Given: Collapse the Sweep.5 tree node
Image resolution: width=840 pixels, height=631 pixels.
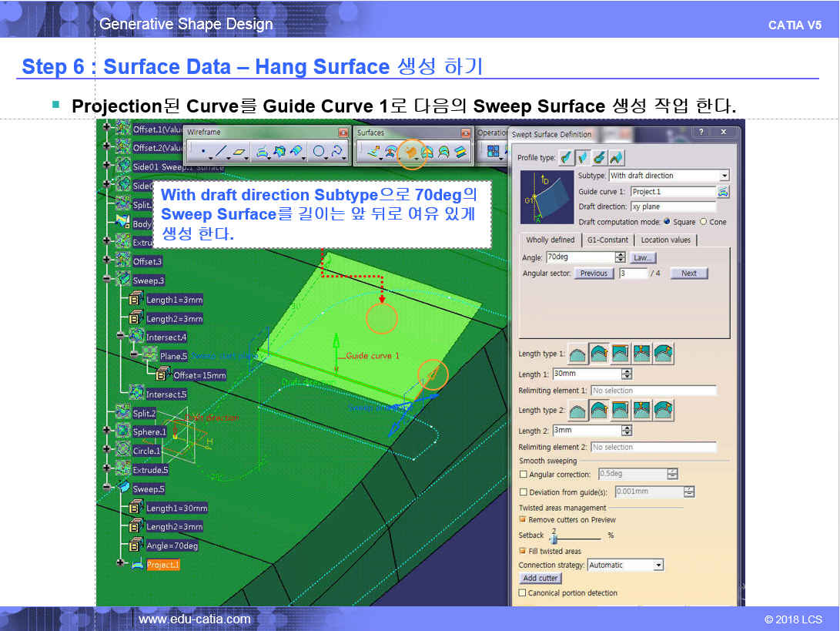Looking at the screenshot, I should (x=107, y=488).
